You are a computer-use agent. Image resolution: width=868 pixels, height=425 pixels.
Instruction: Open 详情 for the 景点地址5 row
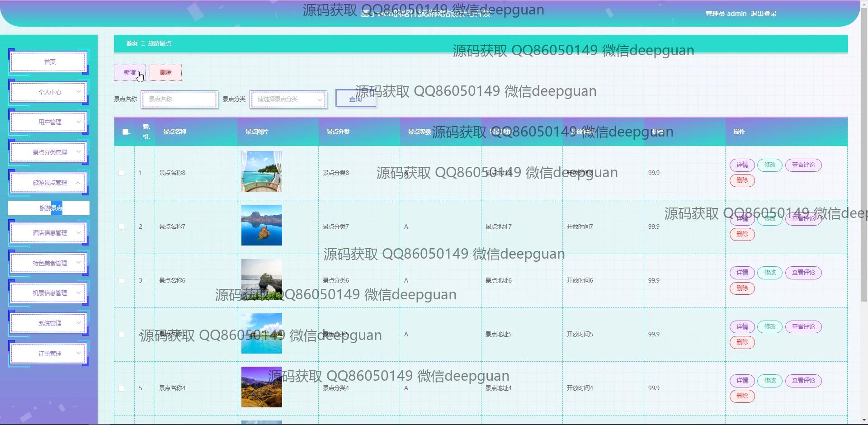click(x=742, y=326)
